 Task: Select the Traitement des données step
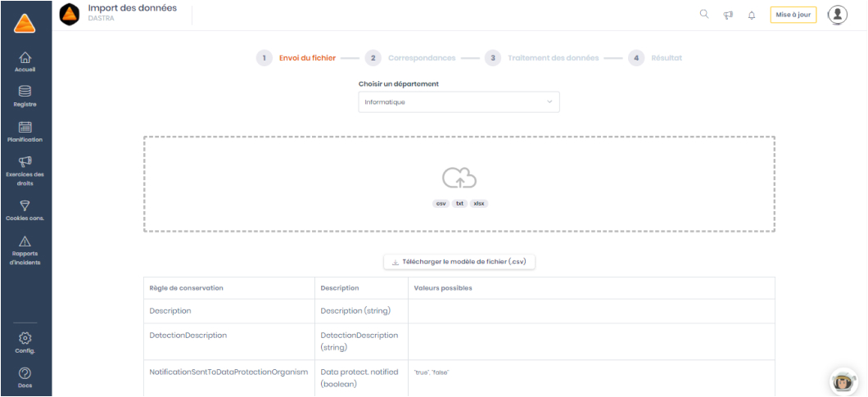coord(553,58)
